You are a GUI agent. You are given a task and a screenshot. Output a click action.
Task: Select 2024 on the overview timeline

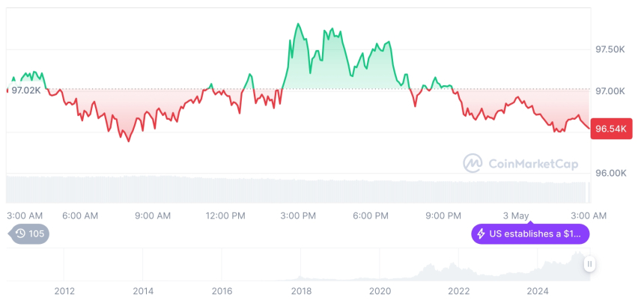click(538, 291)
